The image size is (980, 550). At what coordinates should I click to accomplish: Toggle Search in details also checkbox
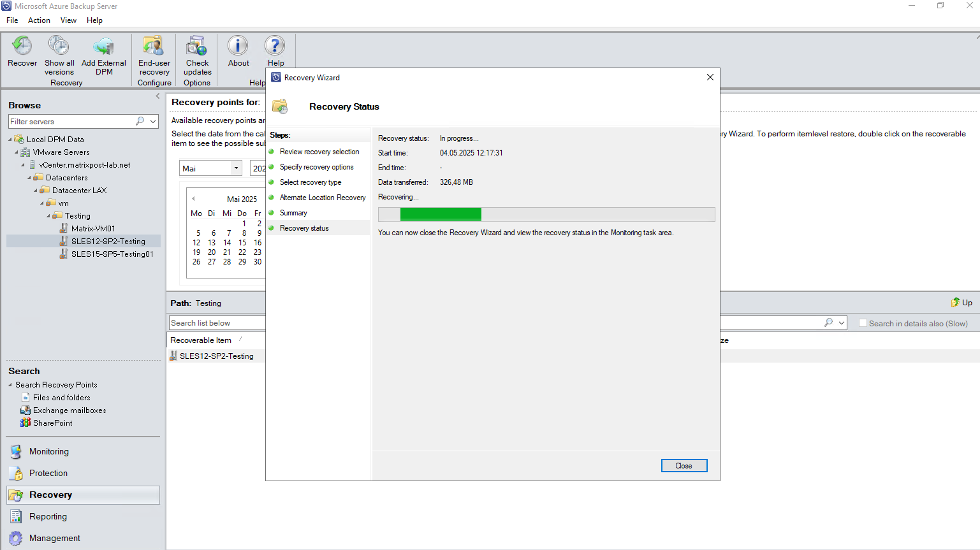[863, 323]
